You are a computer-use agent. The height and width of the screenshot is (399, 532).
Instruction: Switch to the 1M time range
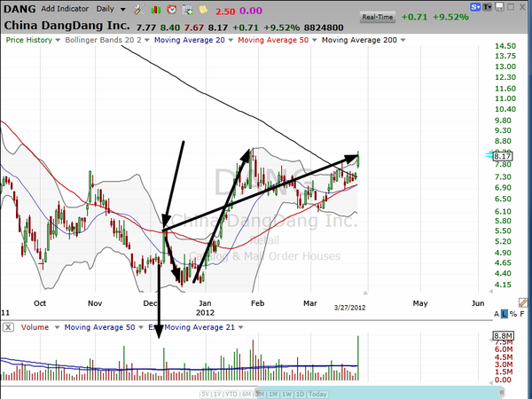click(x=273, y=394)
